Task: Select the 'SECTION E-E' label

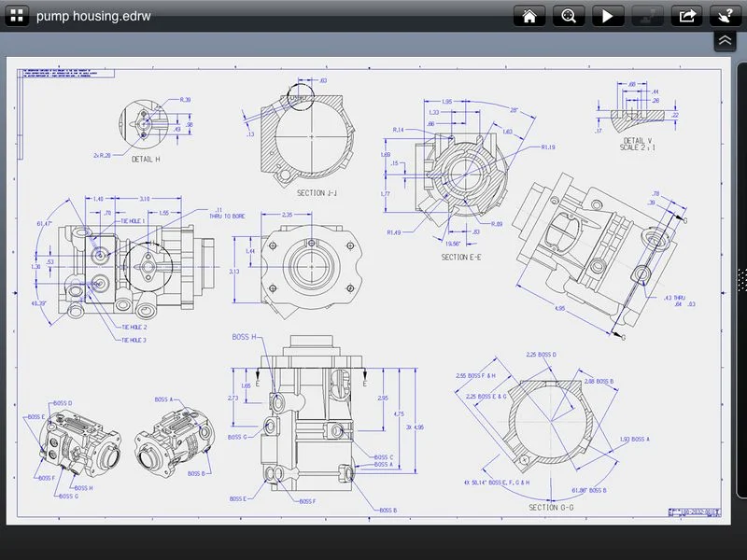Action: pyautogui.click(x=461, y=258)
